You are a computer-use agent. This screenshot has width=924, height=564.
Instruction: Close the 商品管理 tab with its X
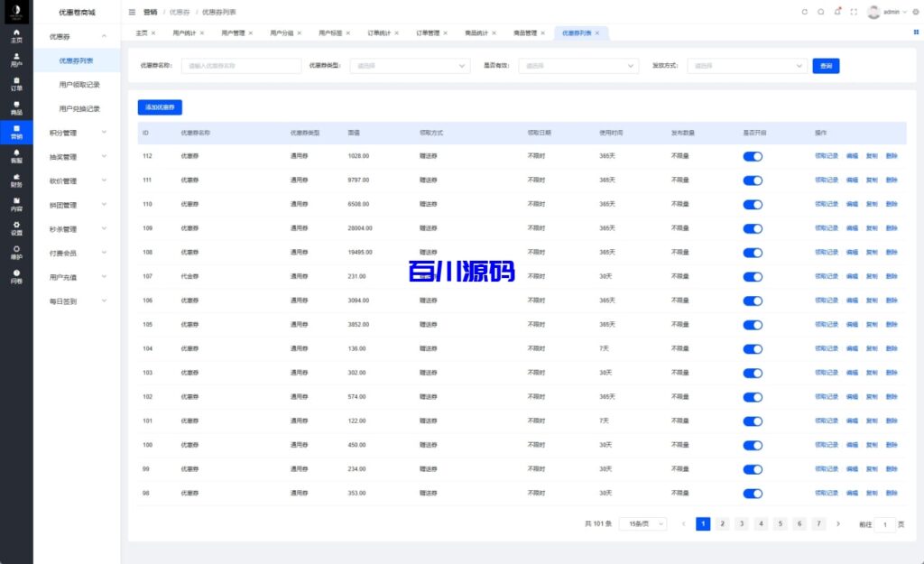tap(542, 33)
